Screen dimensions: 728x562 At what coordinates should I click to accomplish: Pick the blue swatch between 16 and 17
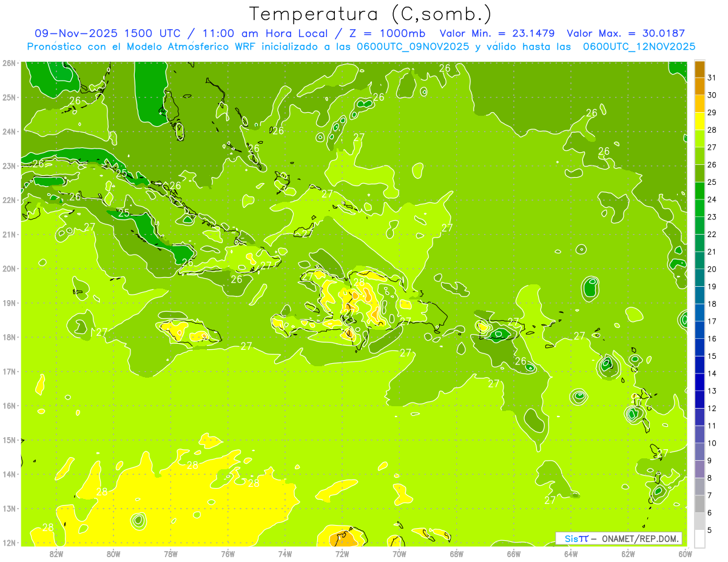click(699, 330)
